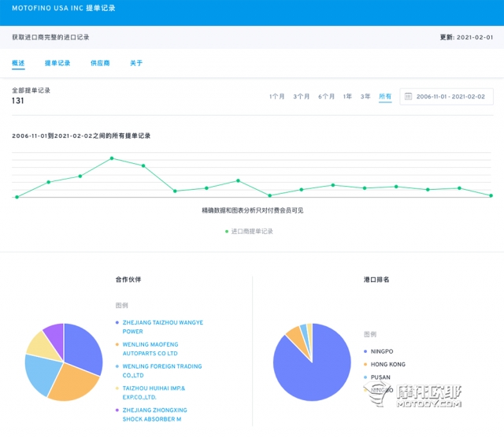Screen dimensions: 504x438
Task: Open ZHEJIANG TAIZHOU WANGYE POWER partner link
Action: click(163, 327)
